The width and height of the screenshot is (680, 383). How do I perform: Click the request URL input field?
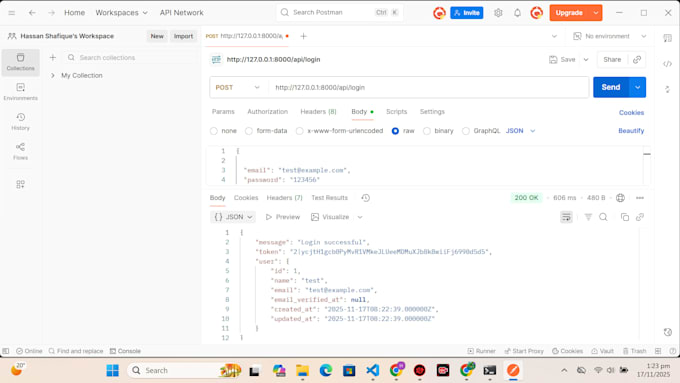pos(428,87)
